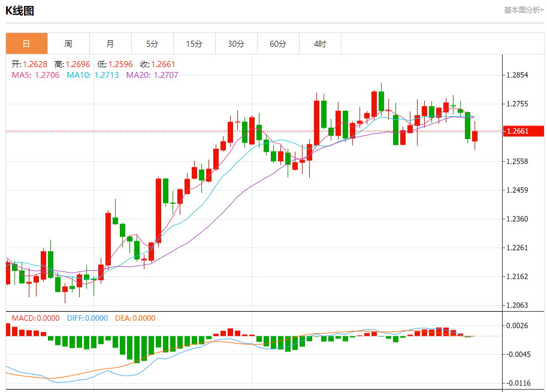547x392 pixels.
Task: Show the 30分 chart
Action: (x=236, y=44)
